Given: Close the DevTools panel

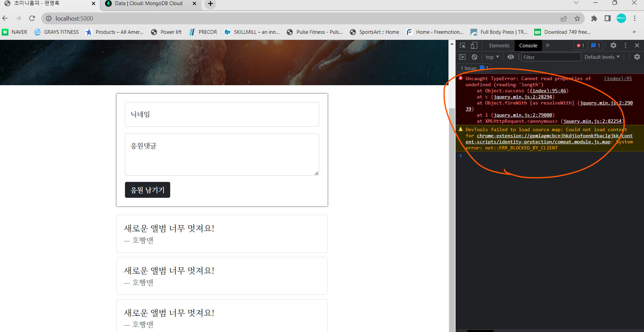Looking at the screenshot, I should point(637,46).
